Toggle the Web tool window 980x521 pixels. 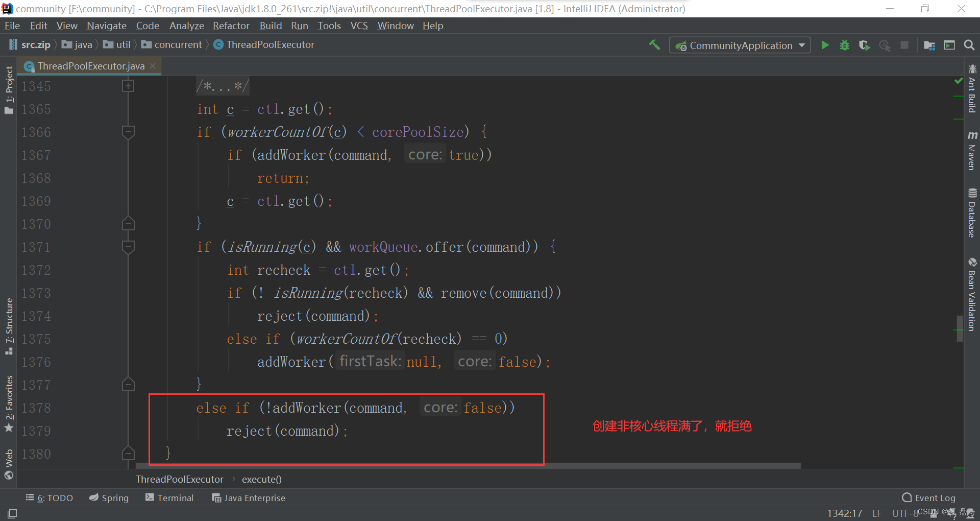coord(9,464)
